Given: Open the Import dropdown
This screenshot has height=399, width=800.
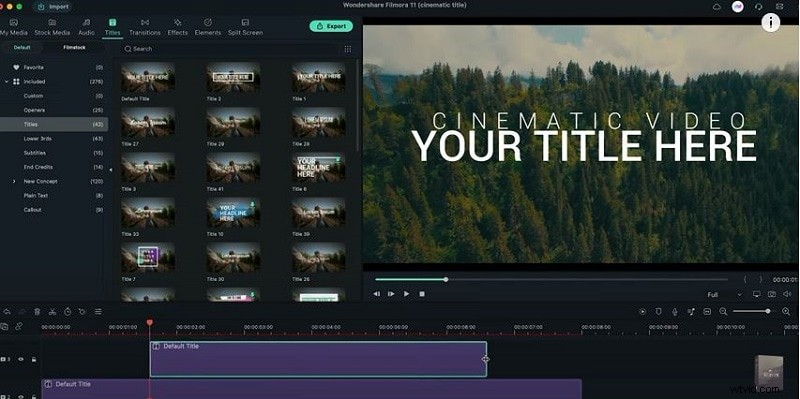Looking at the screenshot, I should pos(53,7).
